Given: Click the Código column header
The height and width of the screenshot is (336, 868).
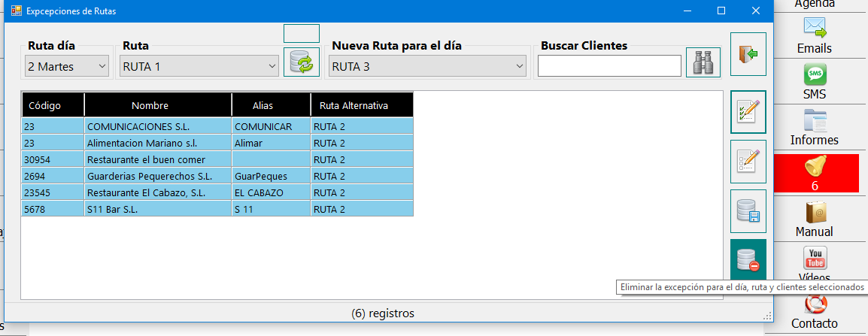Looking at the screenshot, I should coord(53,105).
